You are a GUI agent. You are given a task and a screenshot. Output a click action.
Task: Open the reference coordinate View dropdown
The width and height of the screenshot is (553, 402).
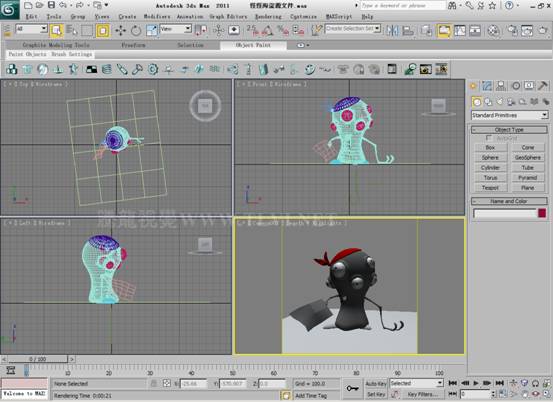pos(176,29)
